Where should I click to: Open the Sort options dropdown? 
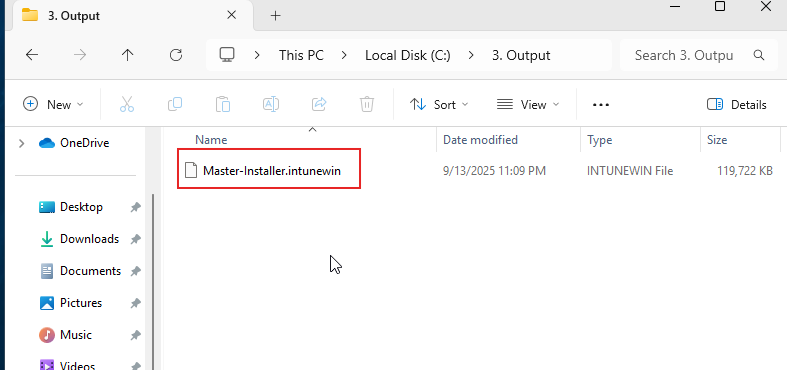439,104
